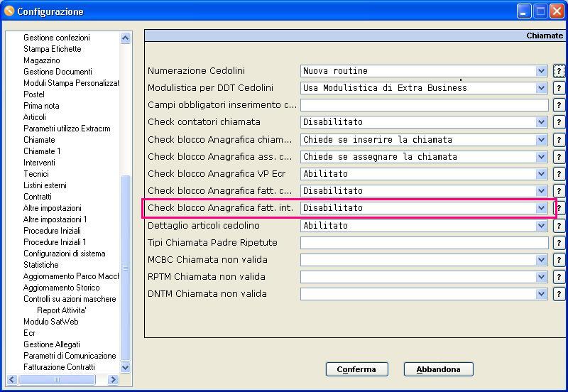Open help for Check blocco Anagrafica VP Ecr
Screen dimensions: 568x392
pyautogui.click(x=559, y=173)
